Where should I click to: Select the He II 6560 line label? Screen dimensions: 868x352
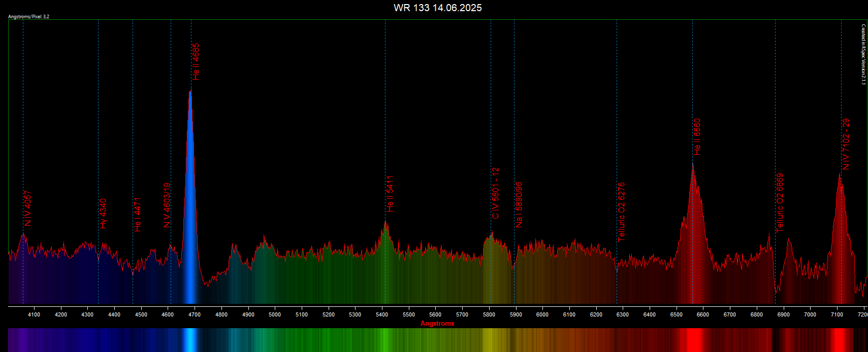697,137
